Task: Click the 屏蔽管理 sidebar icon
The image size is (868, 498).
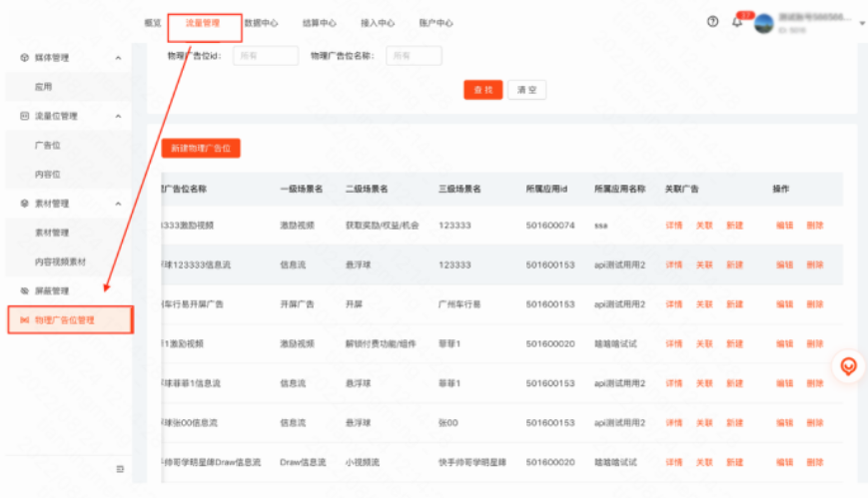Action: (x=24, y=290)
